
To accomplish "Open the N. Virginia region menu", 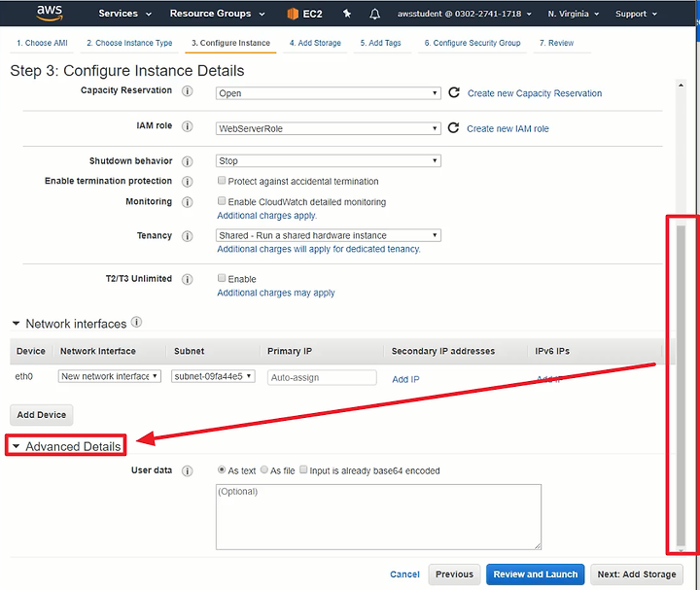I will 574,14.
